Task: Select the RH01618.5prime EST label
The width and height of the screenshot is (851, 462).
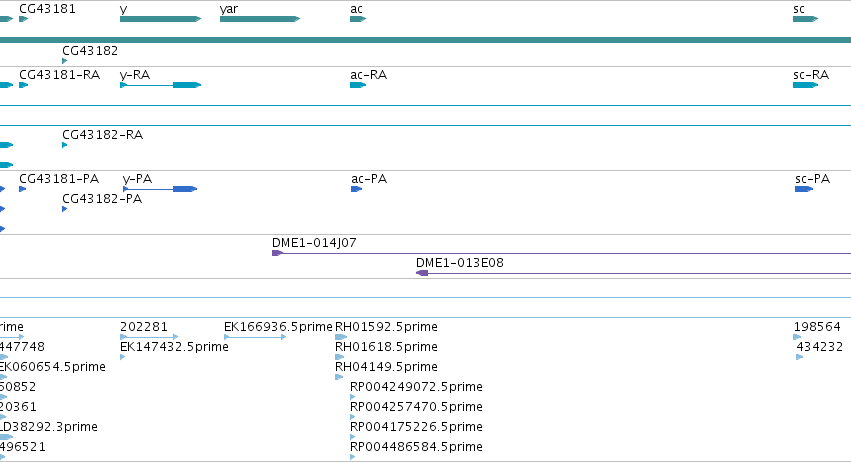Action: coord(386,346)
